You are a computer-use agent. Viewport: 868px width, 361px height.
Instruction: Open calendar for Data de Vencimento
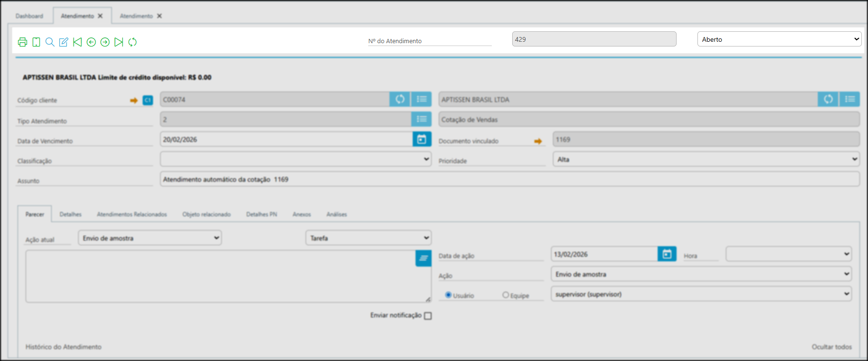(422, 139)
